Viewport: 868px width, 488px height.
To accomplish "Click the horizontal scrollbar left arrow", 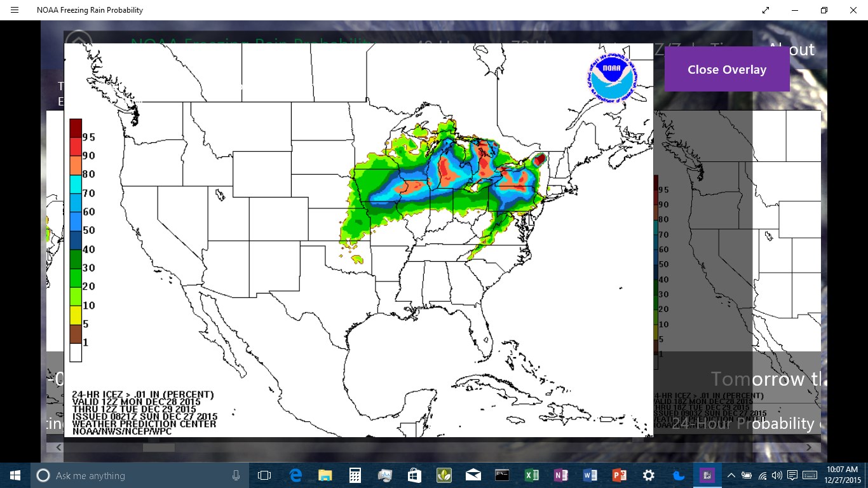I will pyautogui.click(x=58, y=447).
